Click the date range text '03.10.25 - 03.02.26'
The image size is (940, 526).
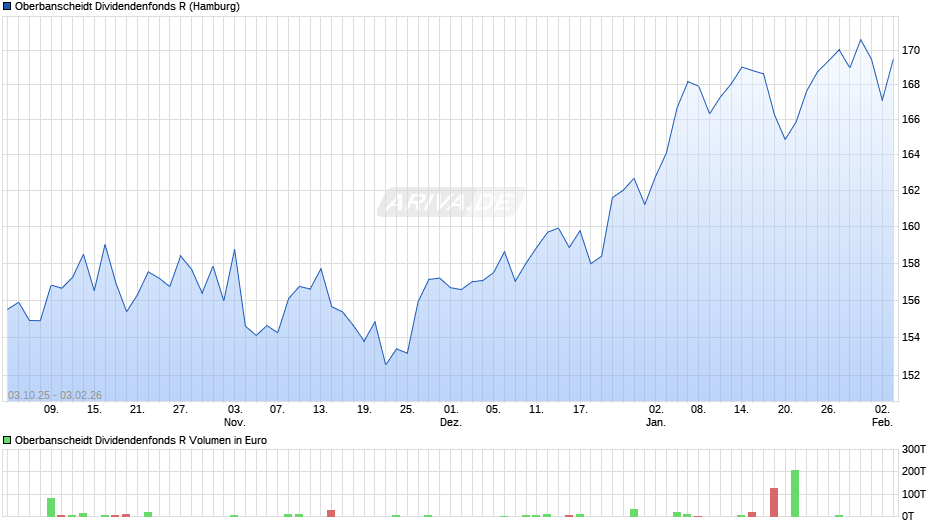pyautogui.click(x=55, y=395)
